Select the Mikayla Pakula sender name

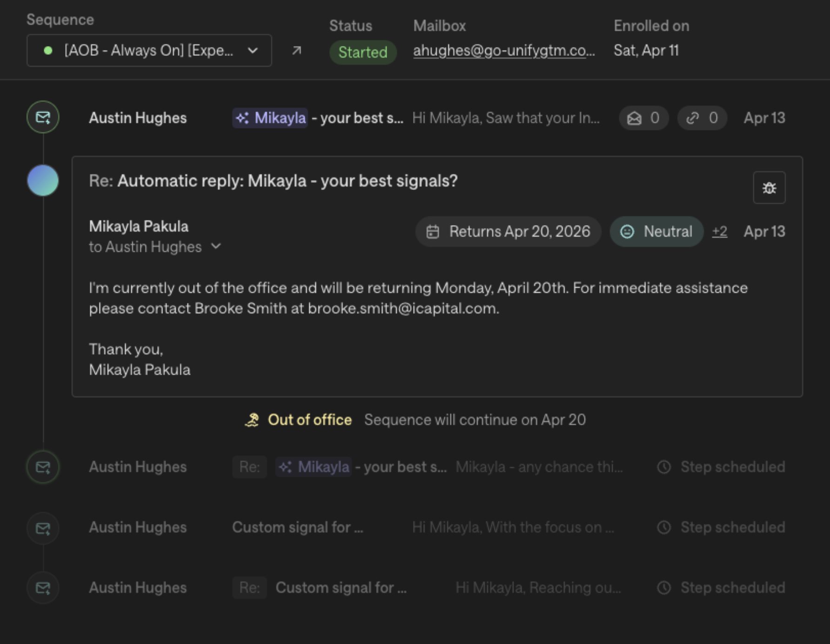tap(138, 226)
